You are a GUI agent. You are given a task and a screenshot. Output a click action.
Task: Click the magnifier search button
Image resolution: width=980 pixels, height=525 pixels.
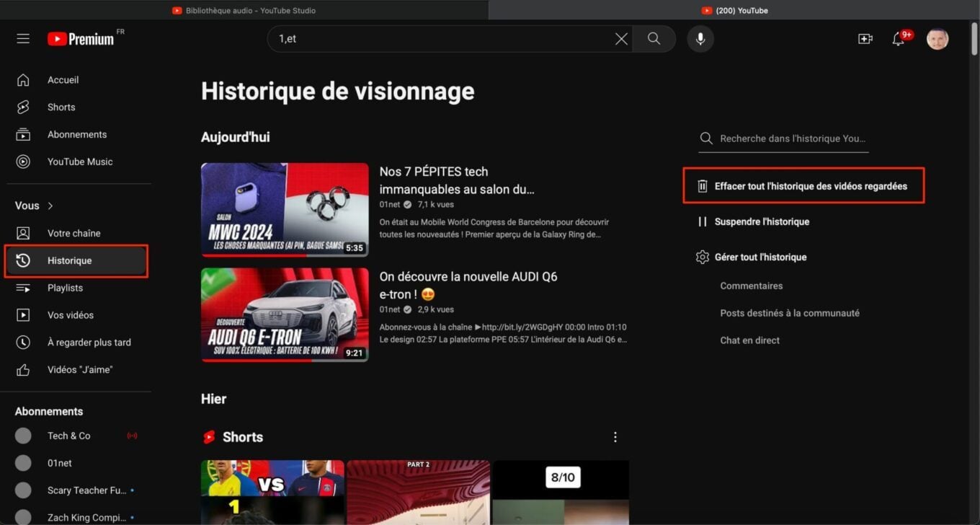(654, 39)
